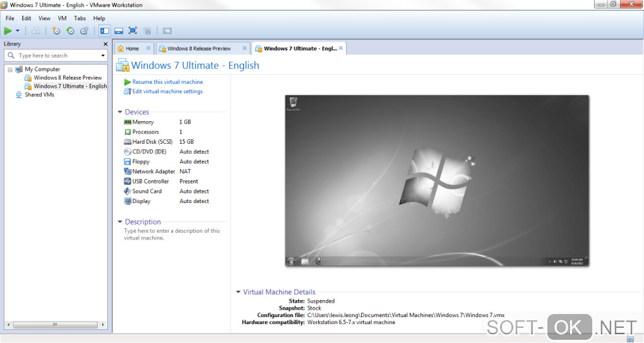The image size is (644, 343).
Task: Toggle the library sidebar view icon
Action: point(105,31)
